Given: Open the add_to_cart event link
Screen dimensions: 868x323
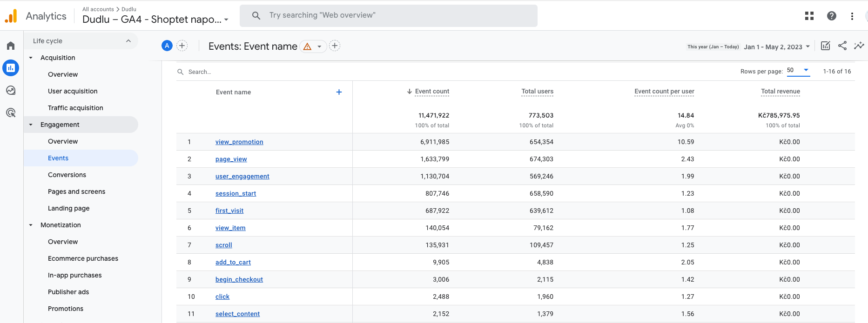Looking at the screenshot, I should [233, 262].
